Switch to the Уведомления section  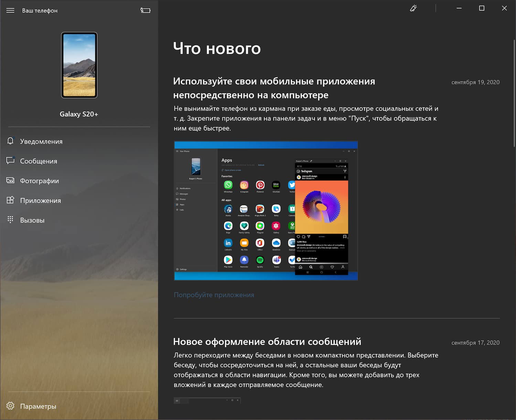(41, 141)
